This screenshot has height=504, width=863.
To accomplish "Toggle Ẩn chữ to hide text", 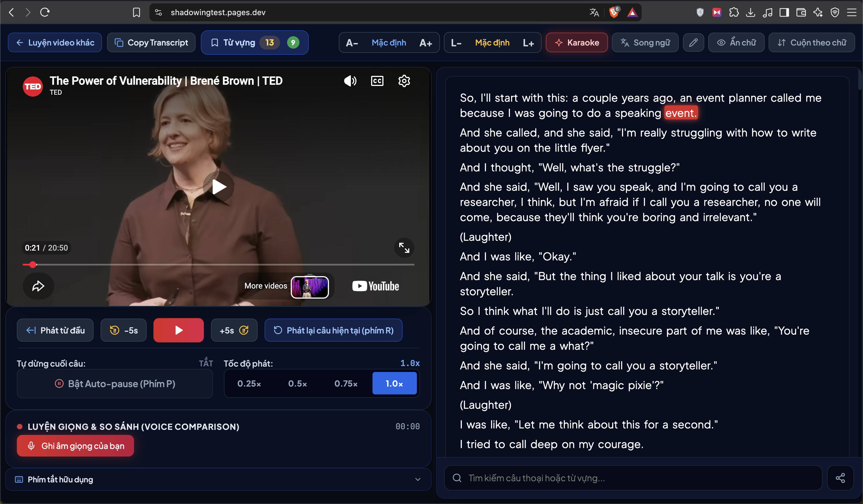I will point(736,42).
